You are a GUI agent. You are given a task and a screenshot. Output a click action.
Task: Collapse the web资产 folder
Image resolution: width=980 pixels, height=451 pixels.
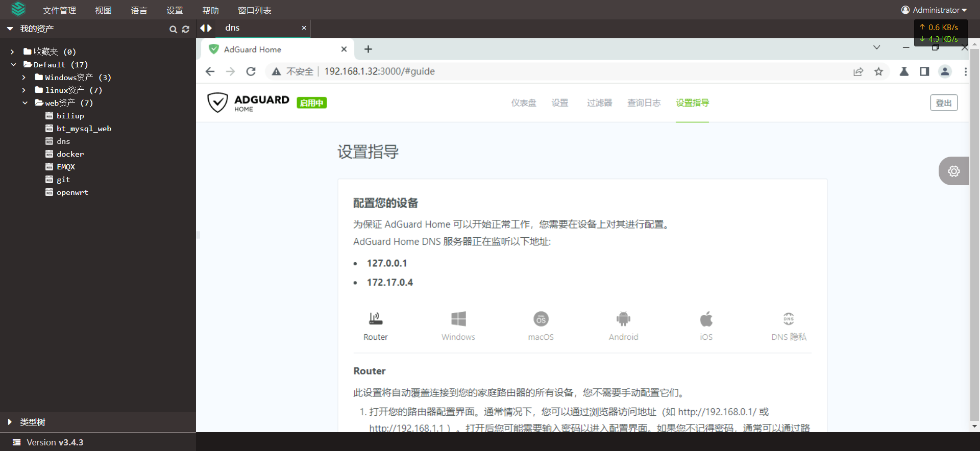coord(25,103)
